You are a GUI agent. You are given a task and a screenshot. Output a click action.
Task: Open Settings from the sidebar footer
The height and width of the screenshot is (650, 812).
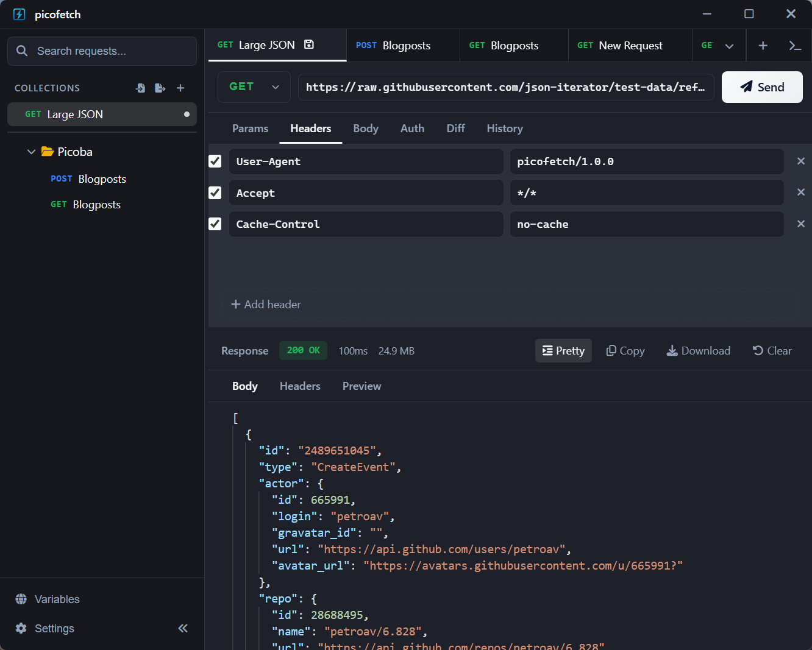point(45,629)
